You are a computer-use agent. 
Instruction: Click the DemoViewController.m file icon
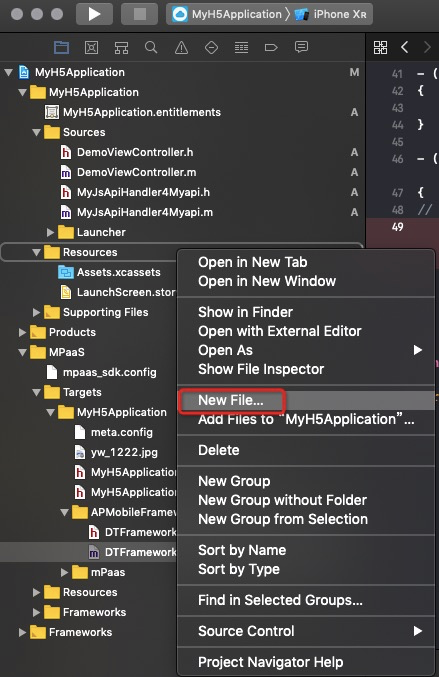point(66,172)
